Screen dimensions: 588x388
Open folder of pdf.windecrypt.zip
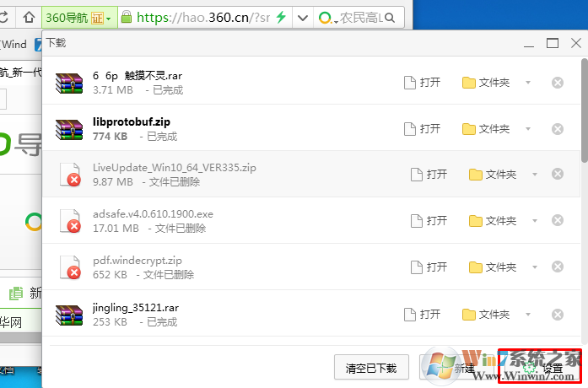[493, 267]
